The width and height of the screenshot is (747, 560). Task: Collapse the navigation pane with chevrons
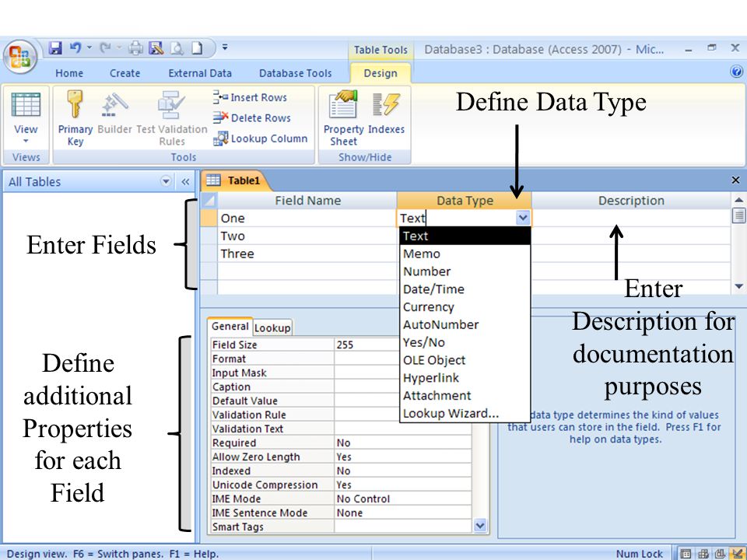pos(185,181)
